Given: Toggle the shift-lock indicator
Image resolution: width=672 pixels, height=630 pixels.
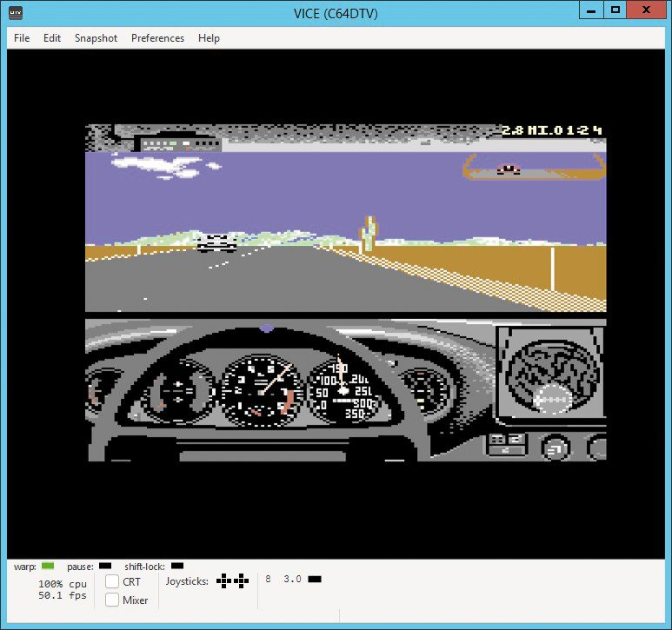Looking at the screenshot, I should (177, 566).
